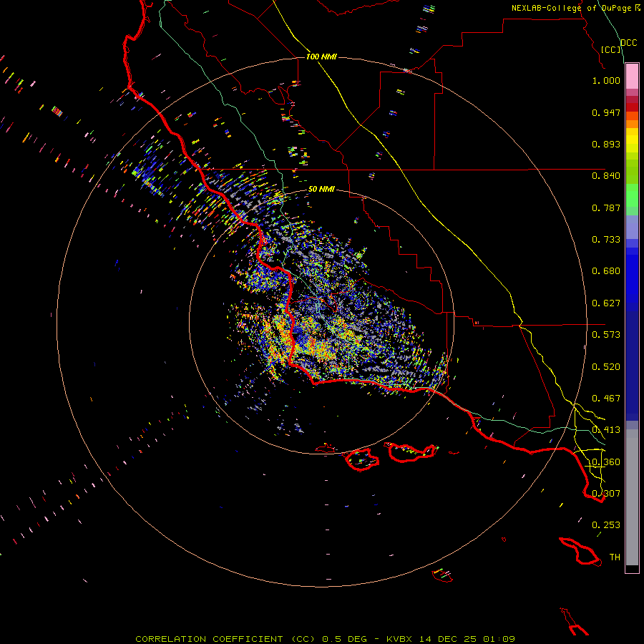Click the blue swatch beside 0.680
Screen dimensions: 644x644
632,271
